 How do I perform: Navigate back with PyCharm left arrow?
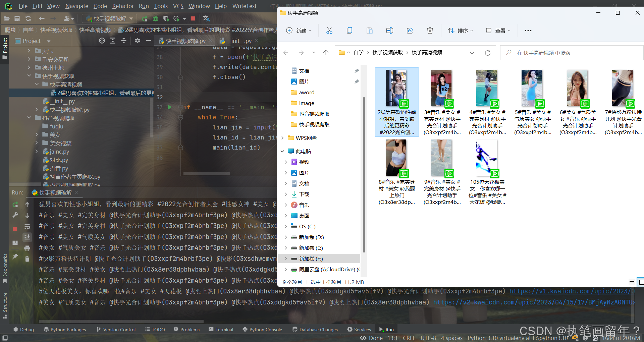point(42,18)
